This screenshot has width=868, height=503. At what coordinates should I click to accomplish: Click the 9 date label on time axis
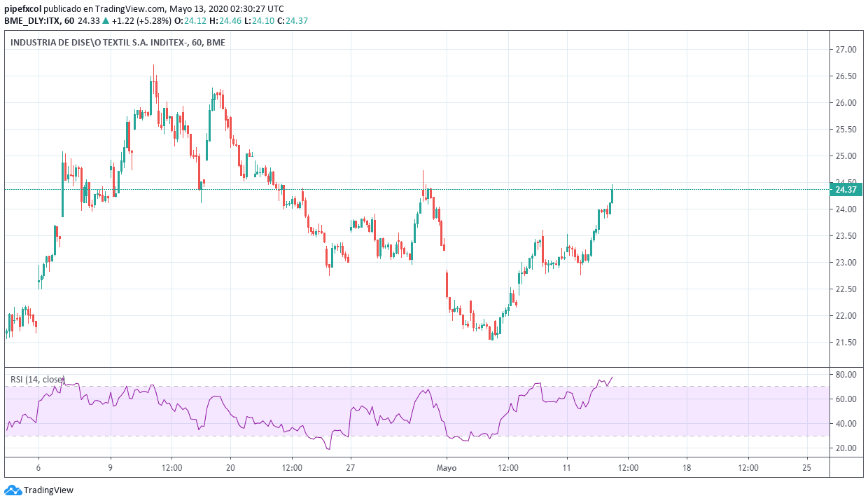111,467
